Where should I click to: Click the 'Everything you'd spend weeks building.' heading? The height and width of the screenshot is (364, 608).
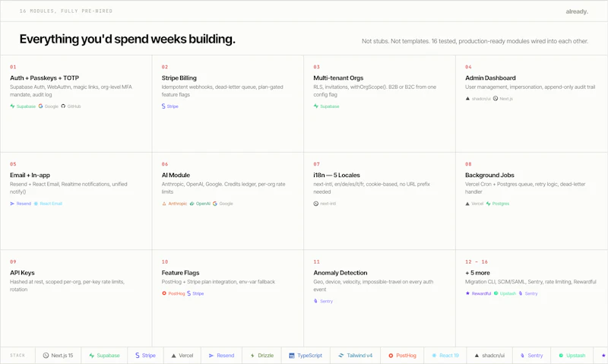128,40
